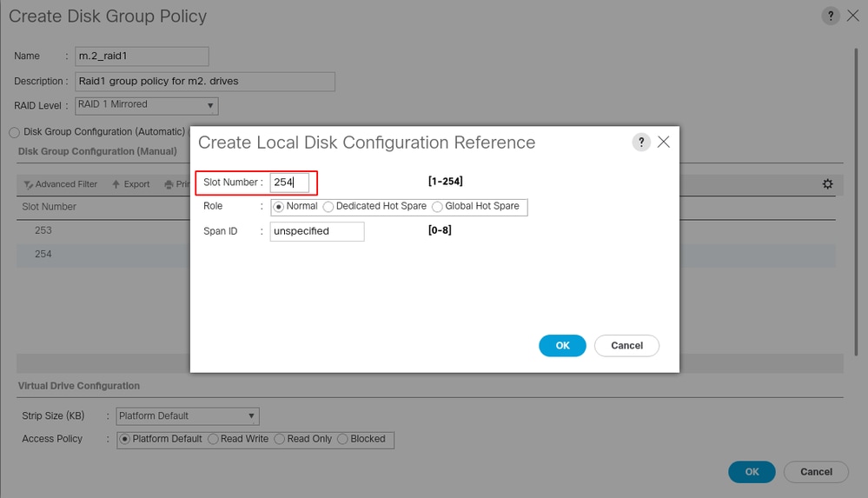This screenshot has width=868, height=498.
Task: Select Blocked access policy
Action: pyautogui.click(x=342, y=439)
